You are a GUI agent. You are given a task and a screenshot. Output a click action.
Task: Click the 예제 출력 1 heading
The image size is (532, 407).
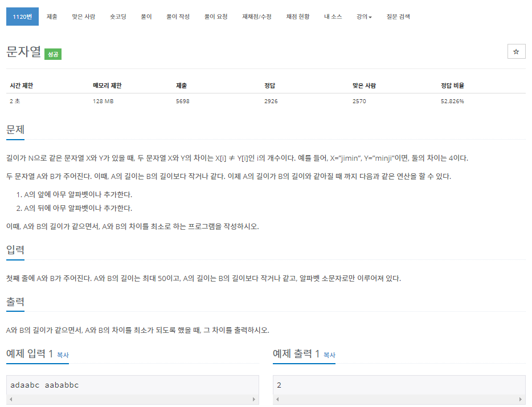point(296,354)
